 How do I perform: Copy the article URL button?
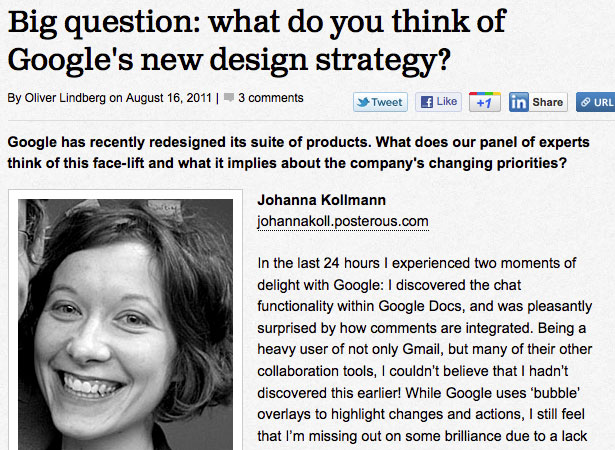click(595, 102)
